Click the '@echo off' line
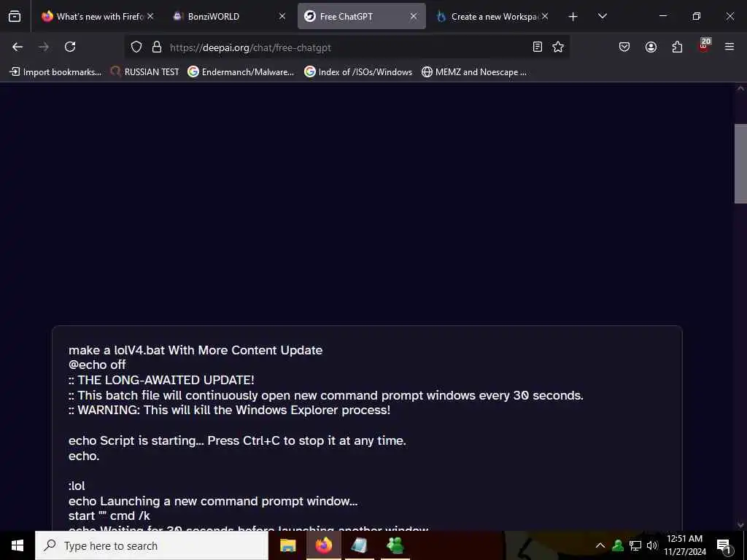The height and width of the screenshot is (560, 747). coord(97,365)
